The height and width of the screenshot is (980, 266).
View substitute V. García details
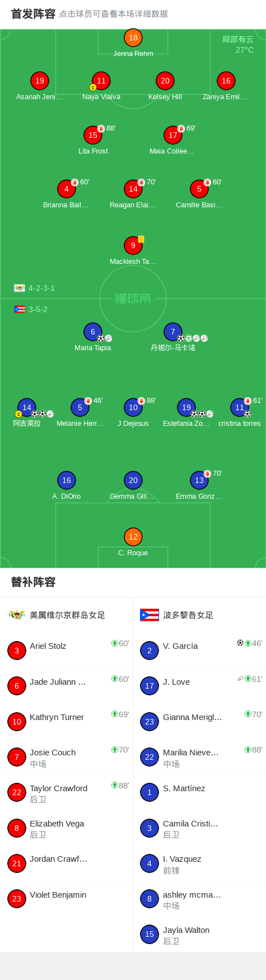(x=199, y=650)
